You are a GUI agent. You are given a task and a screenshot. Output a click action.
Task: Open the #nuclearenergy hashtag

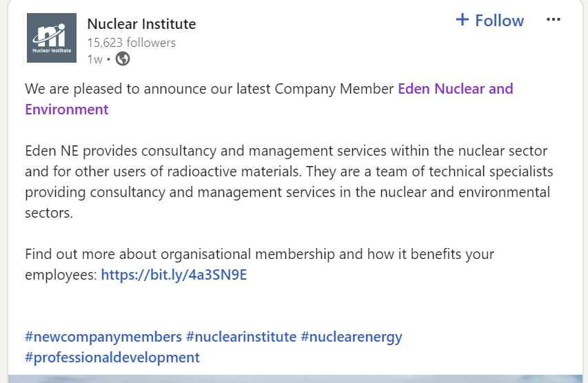[352, 337]
